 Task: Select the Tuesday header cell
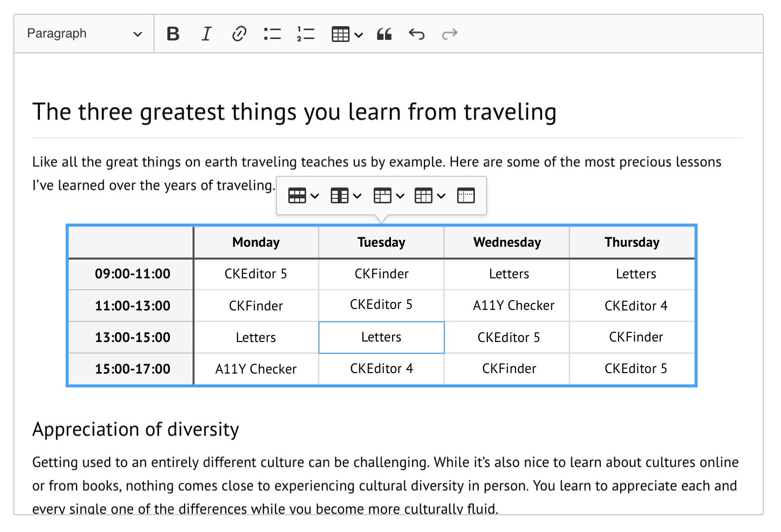[381, 242]
